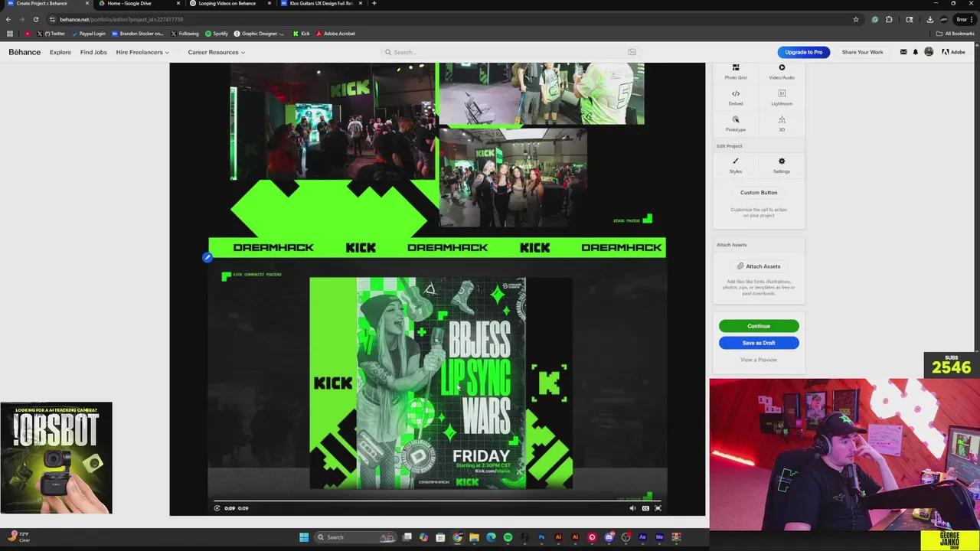980x551 pixels.
Task: Open a new browser tab
Action: 374,4
